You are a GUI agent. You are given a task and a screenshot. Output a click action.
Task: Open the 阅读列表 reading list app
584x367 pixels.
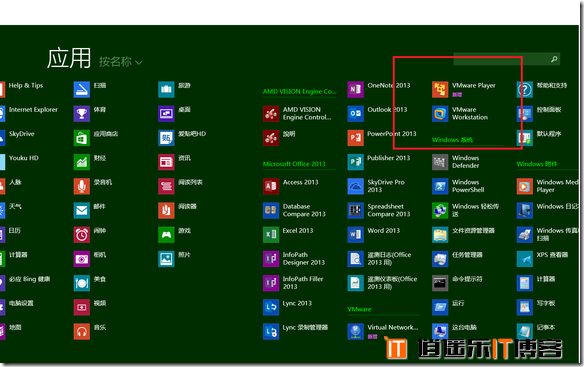click(x=181, y=186)
